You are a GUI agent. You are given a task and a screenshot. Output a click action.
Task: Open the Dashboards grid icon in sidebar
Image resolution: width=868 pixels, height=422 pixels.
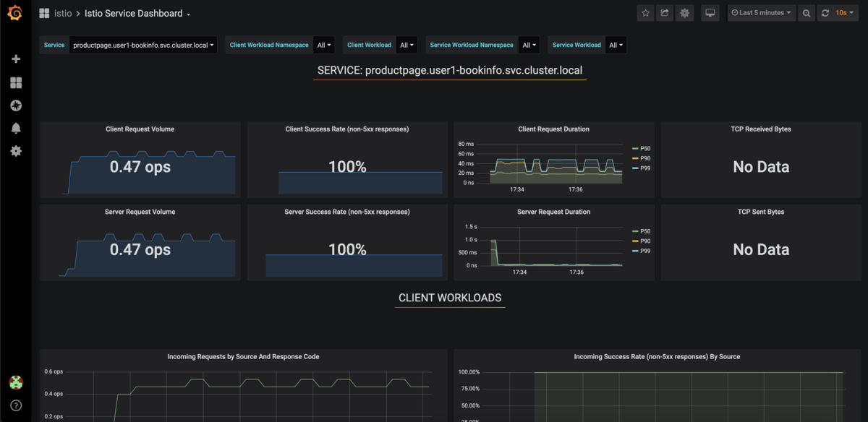tap(16, 83)
